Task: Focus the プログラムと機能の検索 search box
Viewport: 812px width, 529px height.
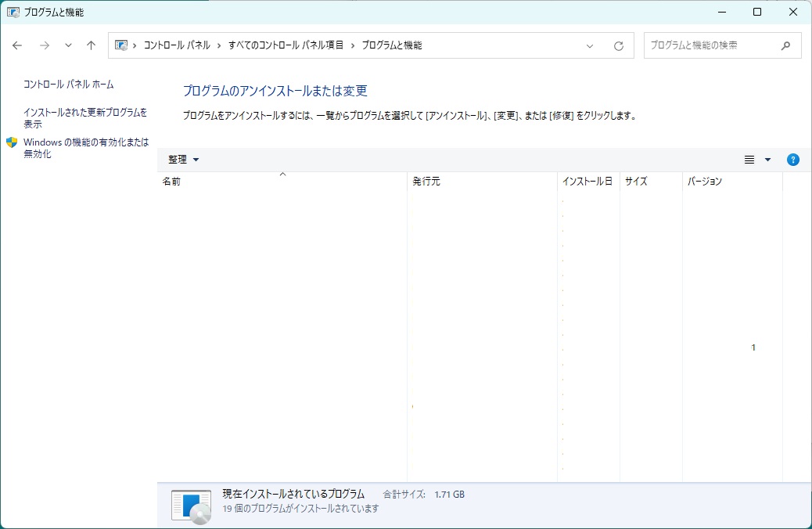Action: [722, 45]
